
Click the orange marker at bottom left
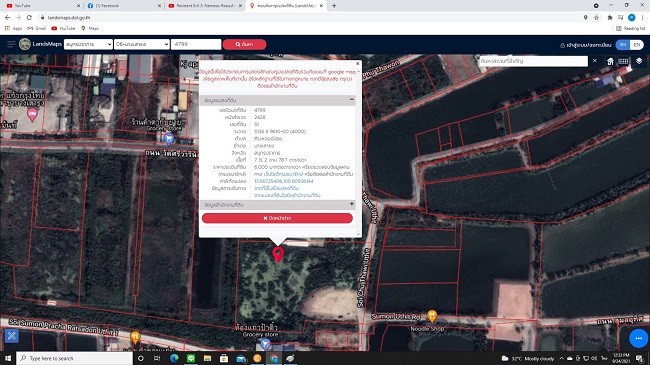[x=135, y=337]
